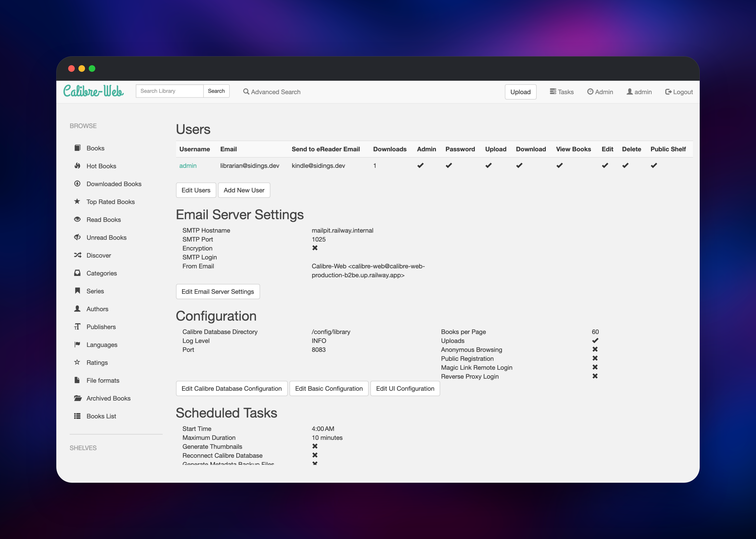Go to Hot Books in sidebar
The height and width of the screenshot is (539, 756).
pyautogui.click(x=101, y=166)
